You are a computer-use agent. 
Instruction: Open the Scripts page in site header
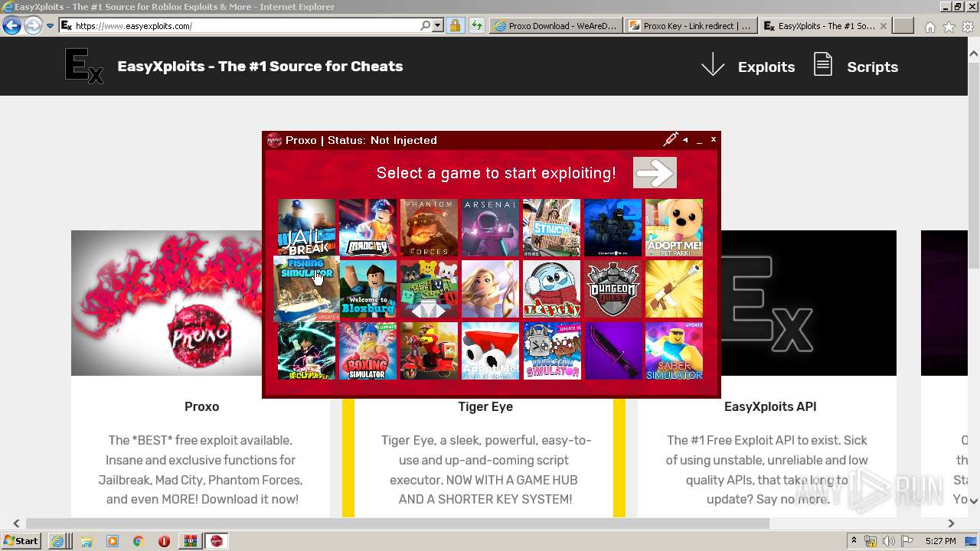pos(872,67)
